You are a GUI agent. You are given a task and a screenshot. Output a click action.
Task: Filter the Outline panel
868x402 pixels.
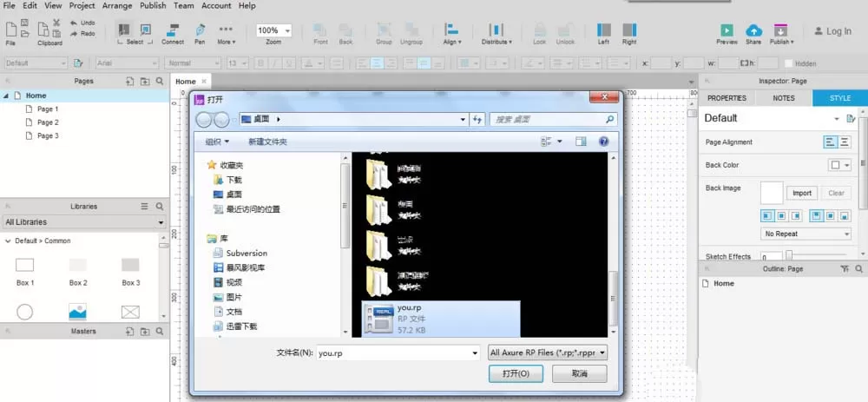[x=845, y=268]
